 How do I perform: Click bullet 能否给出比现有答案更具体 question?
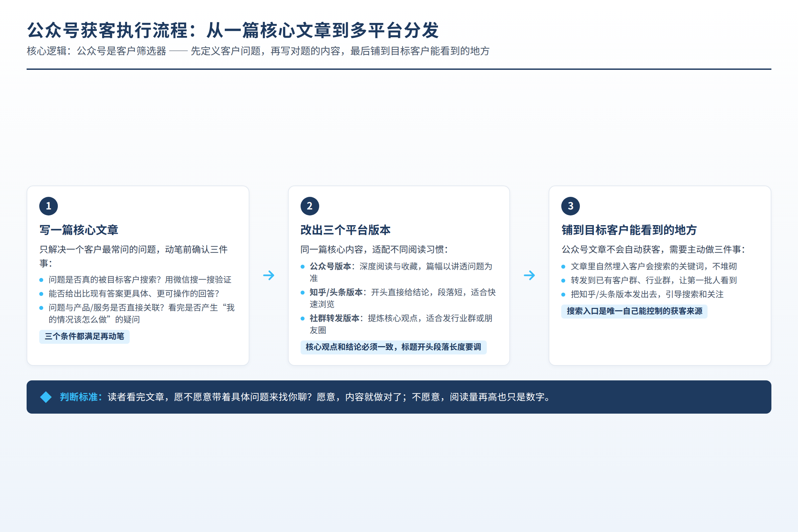point(134,294)
